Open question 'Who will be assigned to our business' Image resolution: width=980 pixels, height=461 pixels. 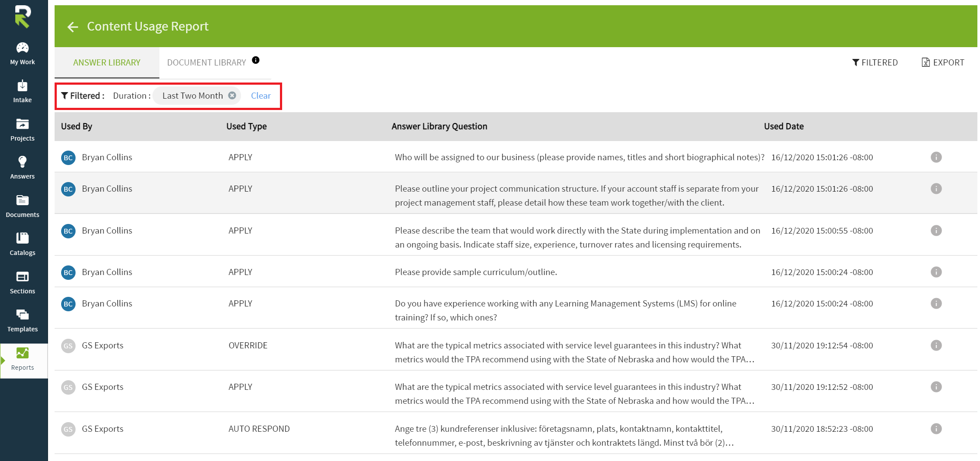[580, 157]
